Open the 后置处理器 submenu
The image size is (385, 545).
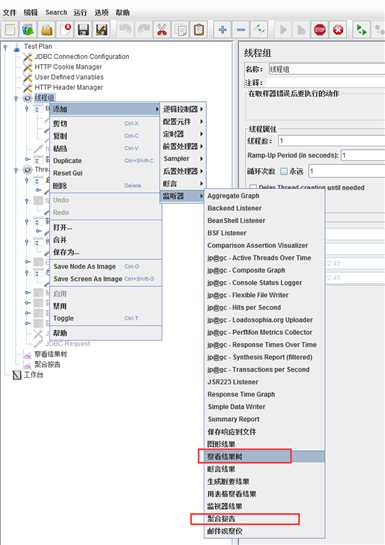tap(183, 171)
